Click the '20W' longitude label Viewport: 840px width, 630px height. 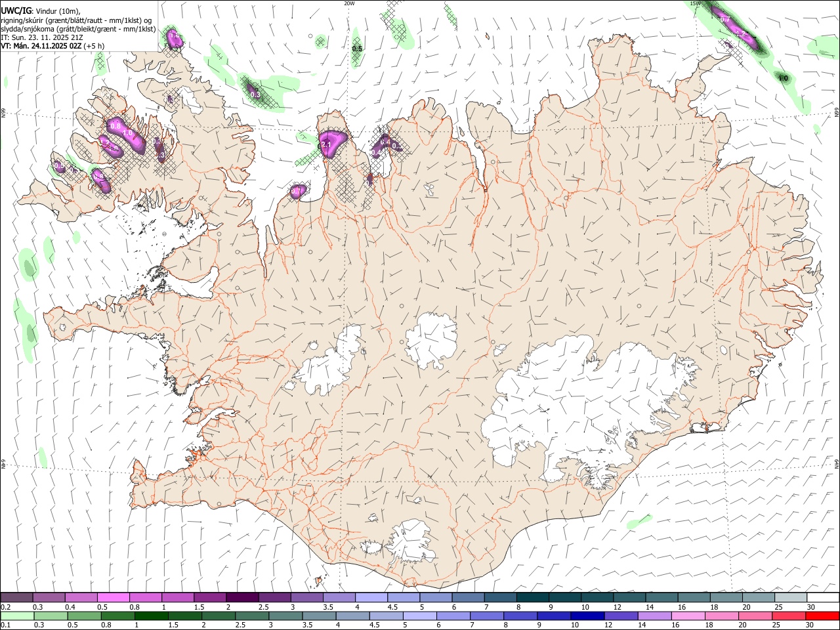[349, 3]
